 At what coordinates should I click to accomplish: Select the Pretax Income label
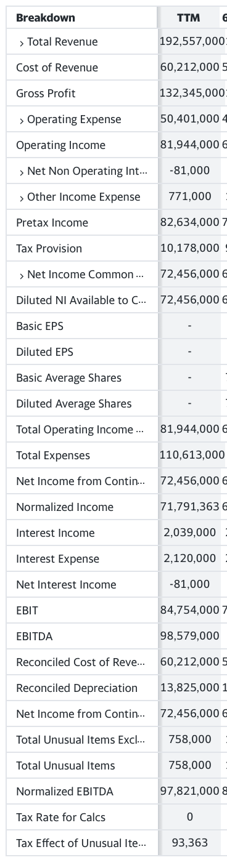click(52, 223)
